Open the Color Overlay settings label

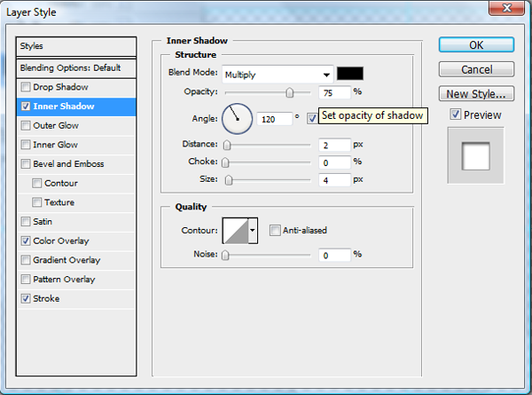(60, 241)
